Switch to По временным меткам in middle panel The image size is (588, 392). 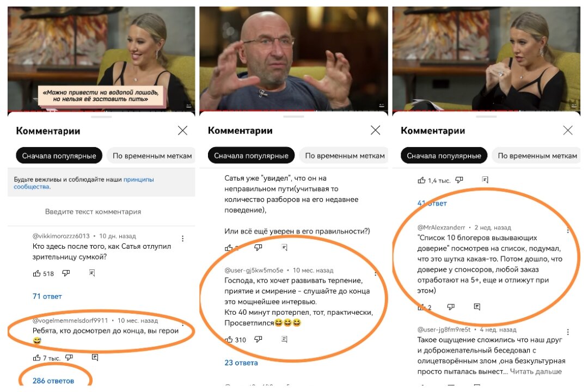click(x=345, y=156)
